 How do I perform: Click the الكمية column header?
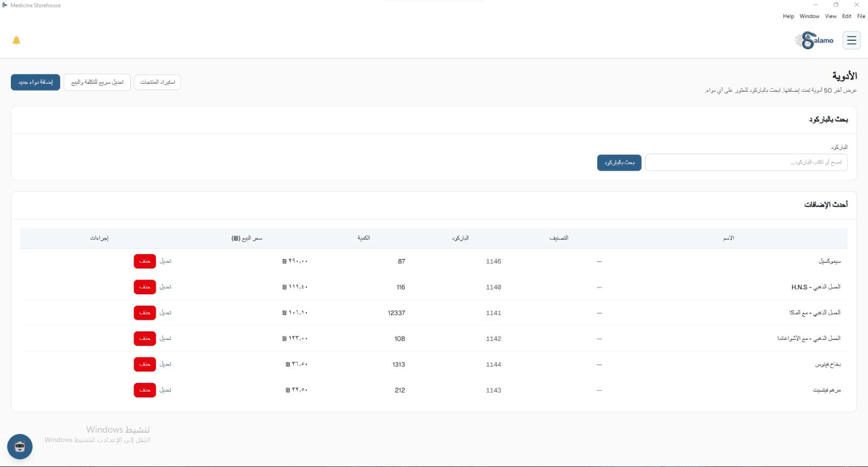pyautogui.click(x=363, y=238)
